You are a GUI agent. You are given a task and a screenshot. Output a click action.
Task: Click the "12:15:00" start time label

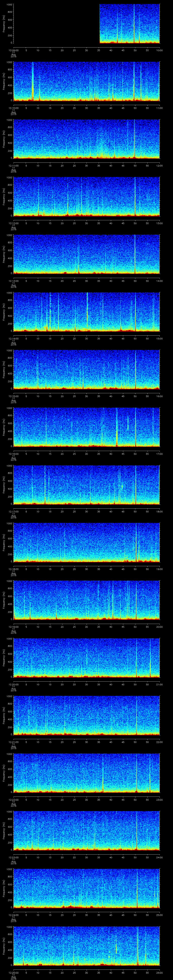click(13, 396)
